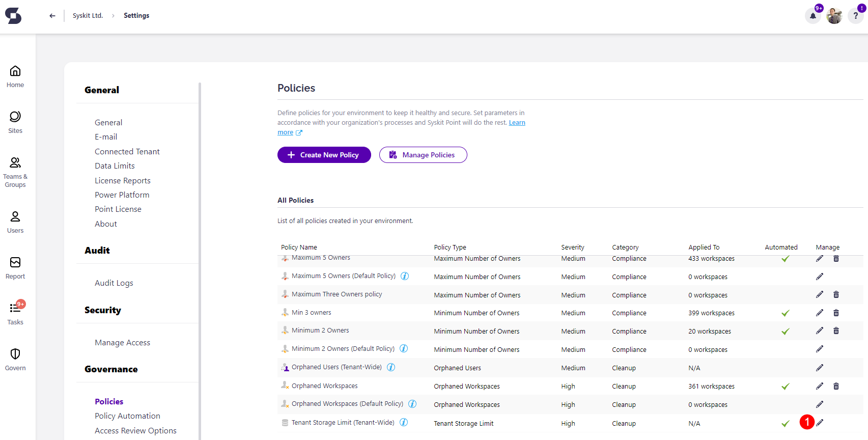
Task: Click Create New Policy button
Action: pos(324,155)
